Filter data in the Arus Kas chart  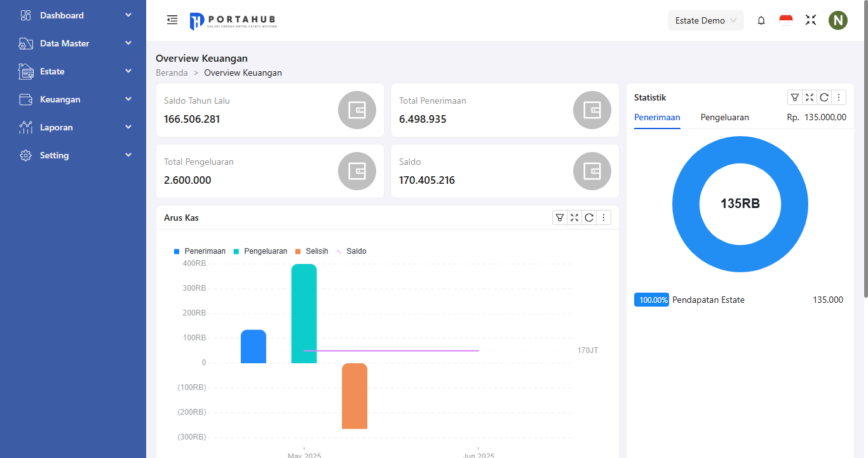[559, 217]
